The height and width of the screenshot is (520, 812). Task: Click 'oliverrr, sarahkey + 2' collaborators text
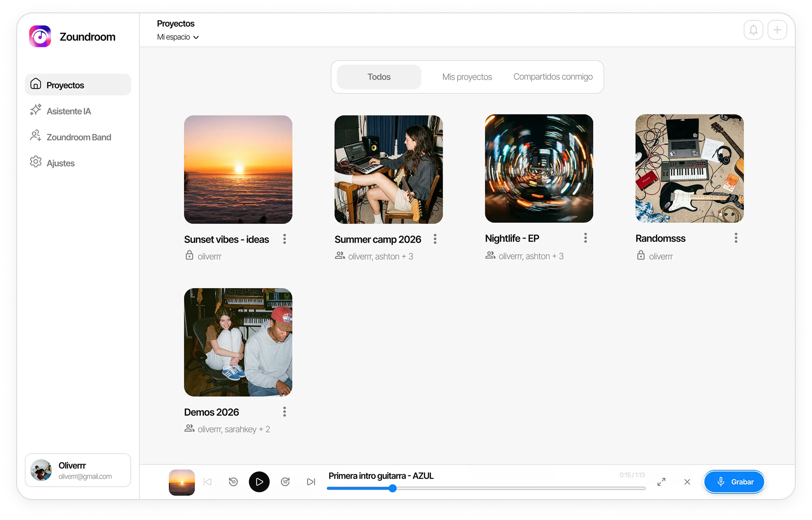click(234, 429)
